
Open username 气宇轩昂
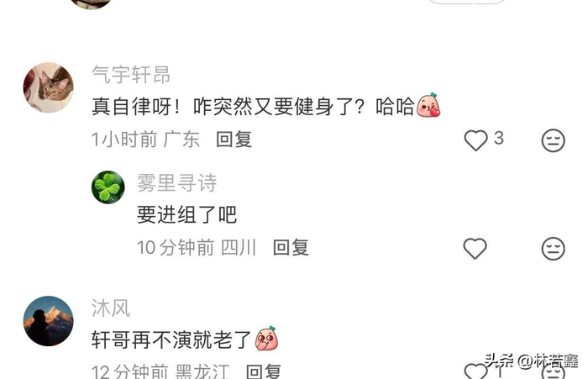coord(131,74)
